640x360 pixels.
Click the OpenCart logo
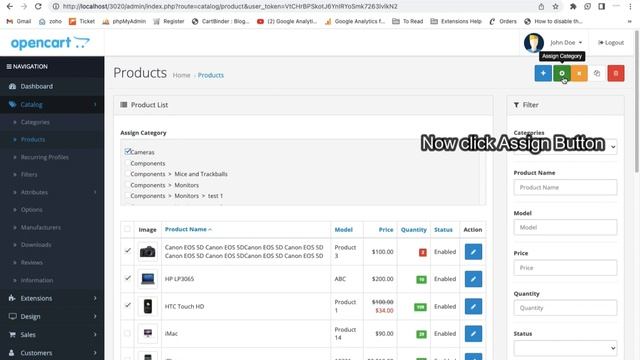coord(50,43)
